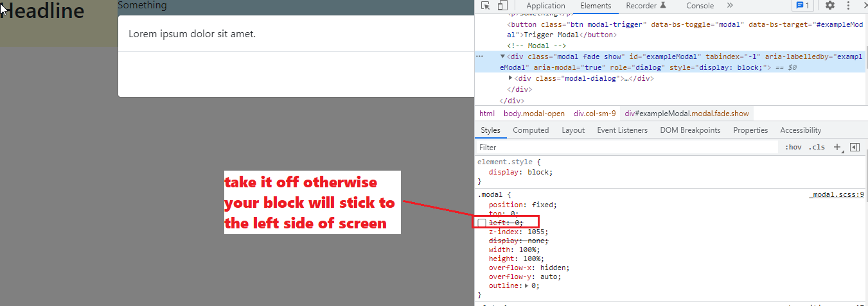Click the Headline heading on page
The image size is (868, 306).
click(42, 11)
